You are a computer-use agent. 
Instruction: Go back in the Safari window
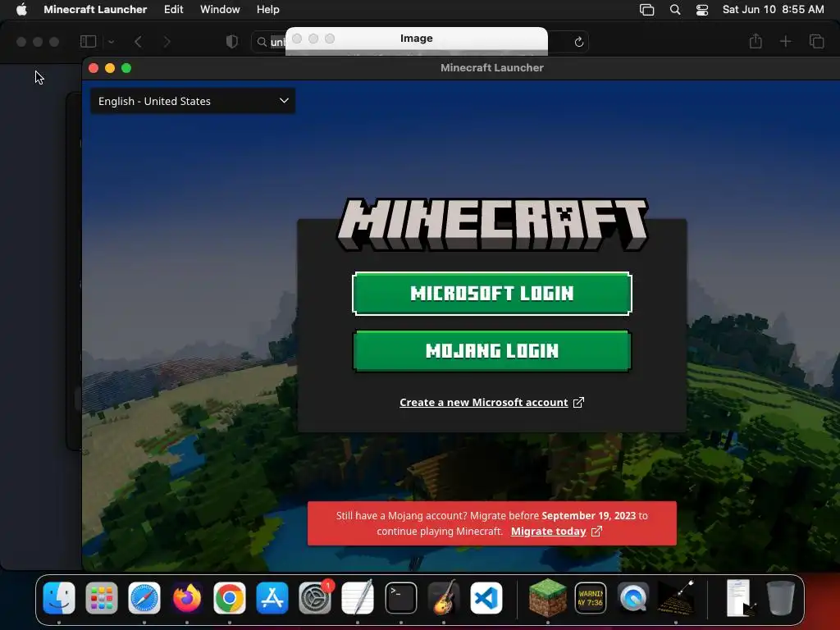point(138,41)
